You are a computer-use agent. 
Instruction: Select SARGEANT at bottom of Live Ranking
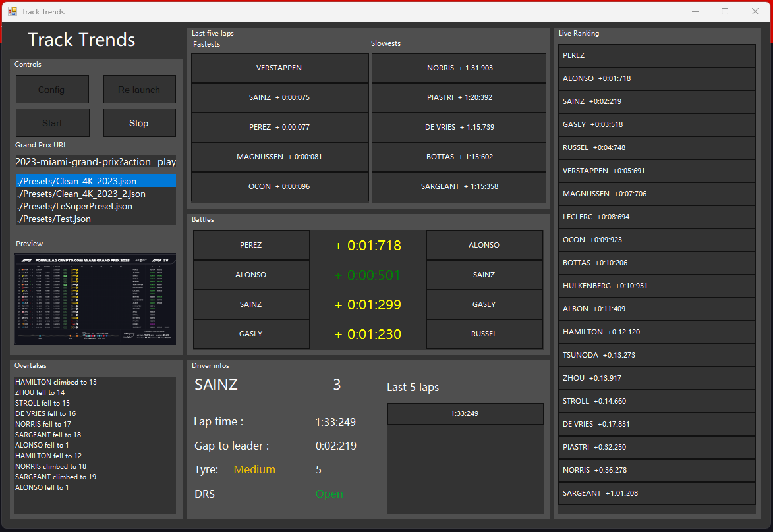click(x=656, y=493)
